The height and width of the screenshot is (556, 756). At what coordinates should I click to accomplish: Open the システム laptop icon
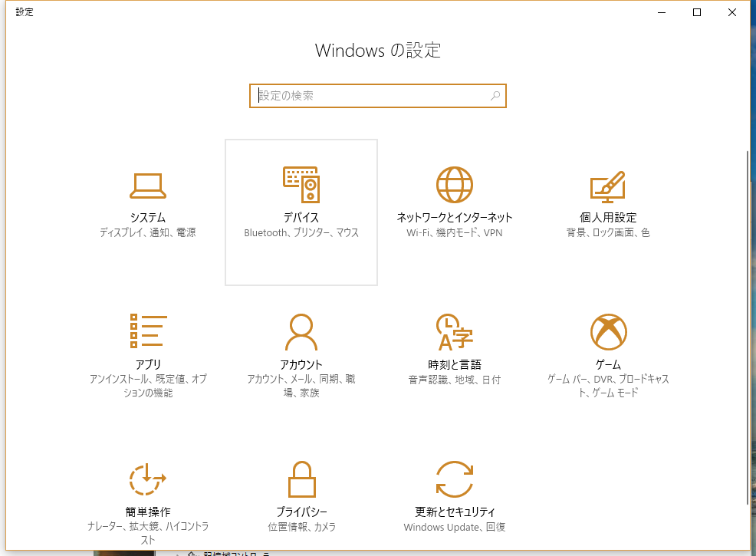pos(148,186)
